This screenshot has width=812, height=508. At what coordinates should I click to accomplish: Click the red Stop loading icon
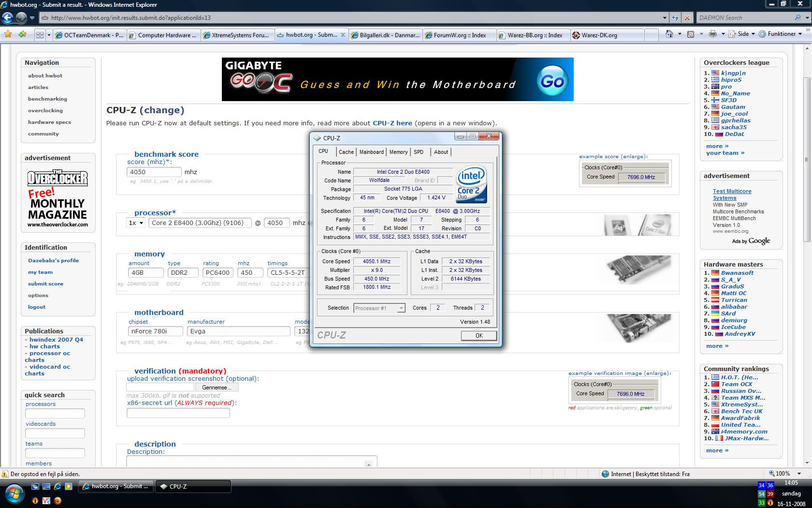(687, 18)
